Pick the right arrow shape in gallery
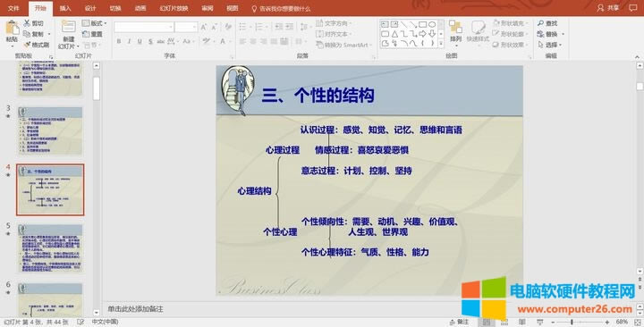Screen dimensions: 644x327 pos(422,34)
